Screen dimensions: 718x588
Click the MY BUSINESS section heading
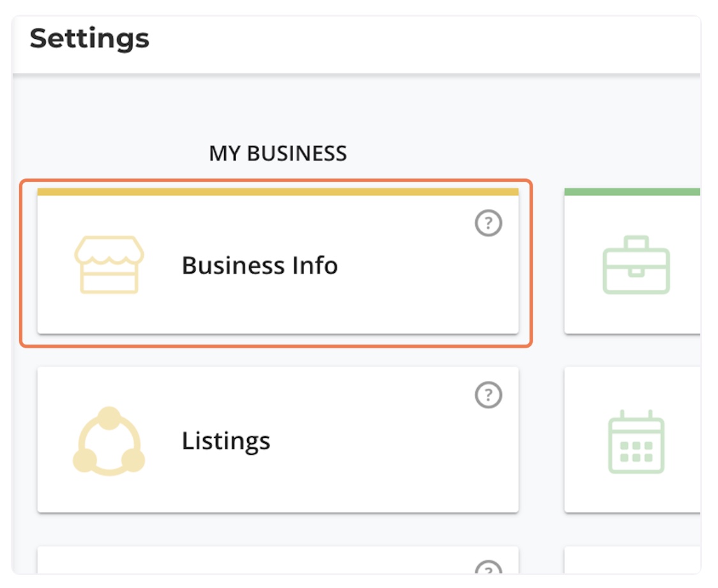pyautogui.click(x=278, y=153)
